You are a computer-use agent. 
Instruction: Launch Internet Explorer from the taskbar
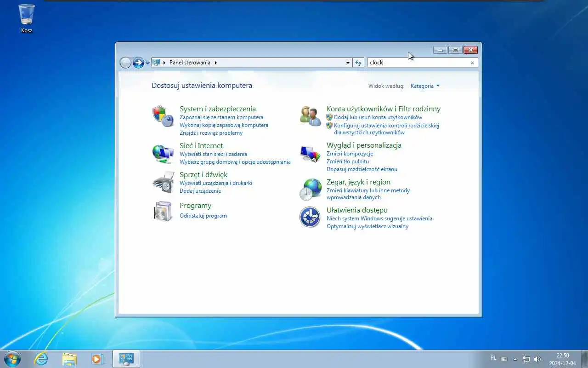pyautogui.click(x=41, y=359)
